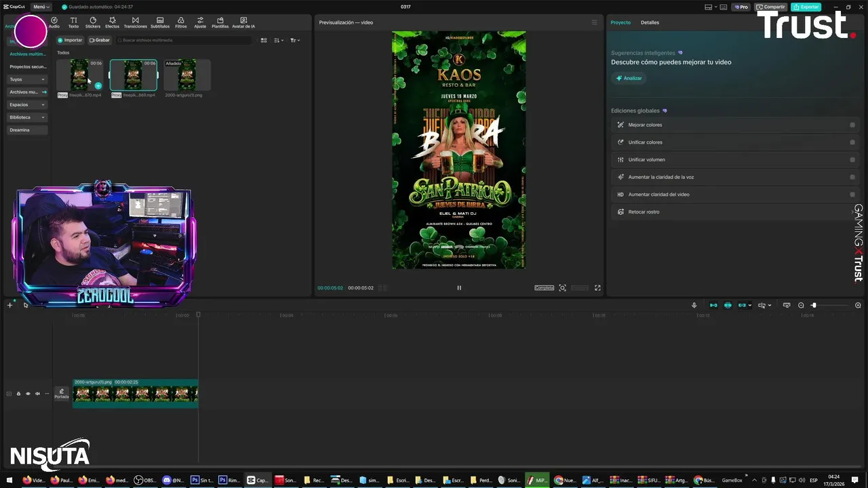Screen dimensions: 868x488
Task: Toggle the timeline auto snapping icon
Action: point(728,305)
